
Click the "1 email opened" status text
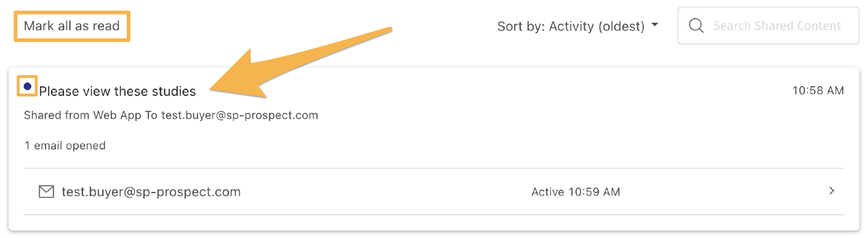pos(65,146)
